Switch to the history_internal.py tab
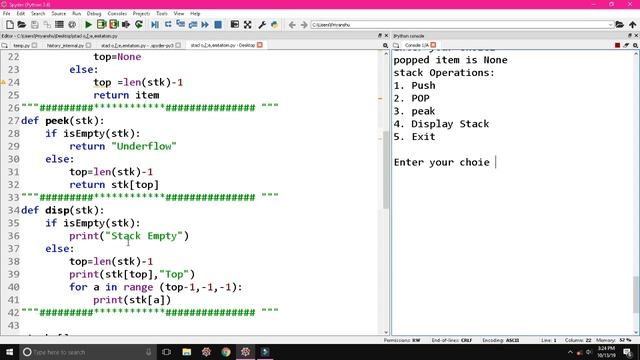640x360 pixels. [x=65, y=45]
